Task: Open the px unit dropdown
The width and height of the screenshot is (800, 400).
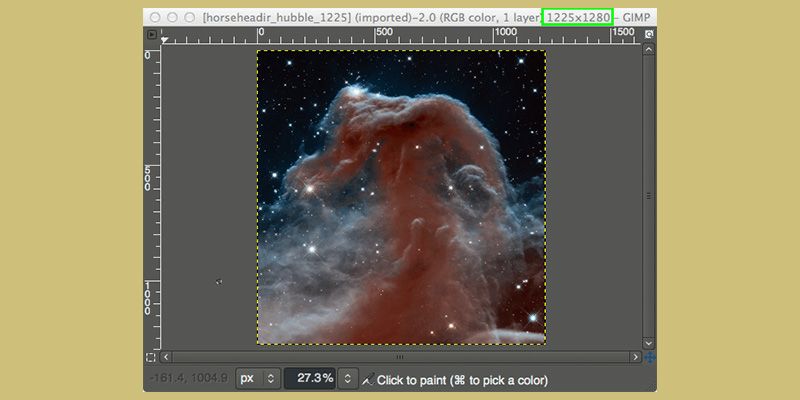Action: [x=258, y=379]
